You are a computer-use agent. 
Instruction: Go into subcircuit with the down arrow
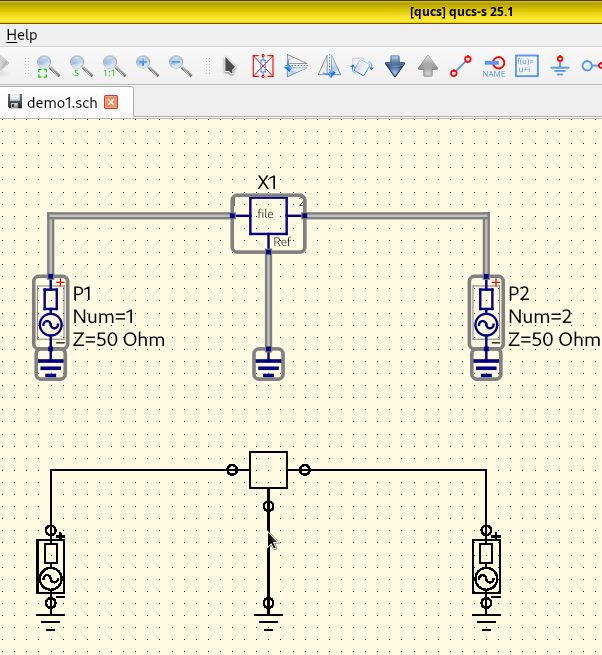point(395,67)
